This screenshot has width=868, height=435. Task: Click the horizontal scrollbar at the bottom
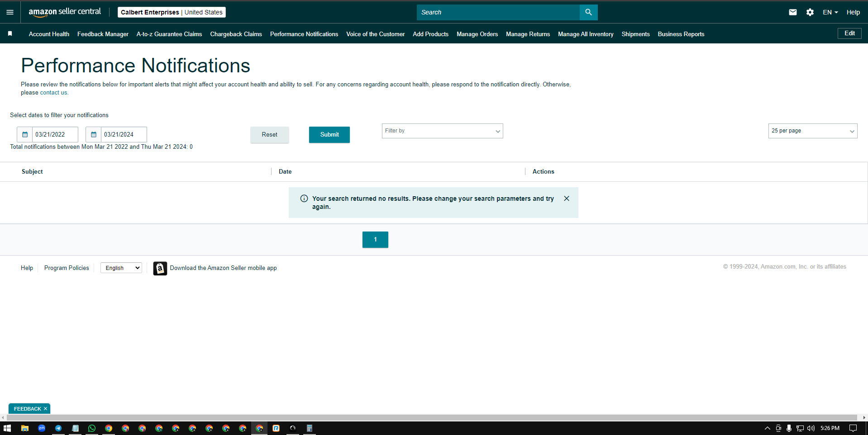[x=432, y=417]
